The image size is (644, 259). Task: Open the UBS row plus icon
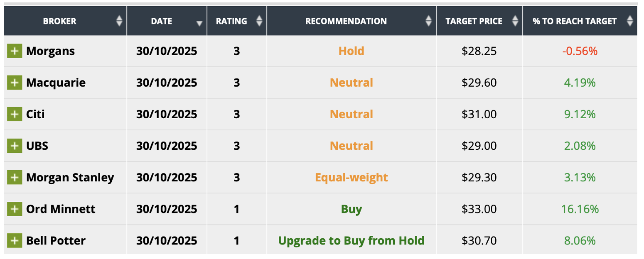(x=15, y=146)
